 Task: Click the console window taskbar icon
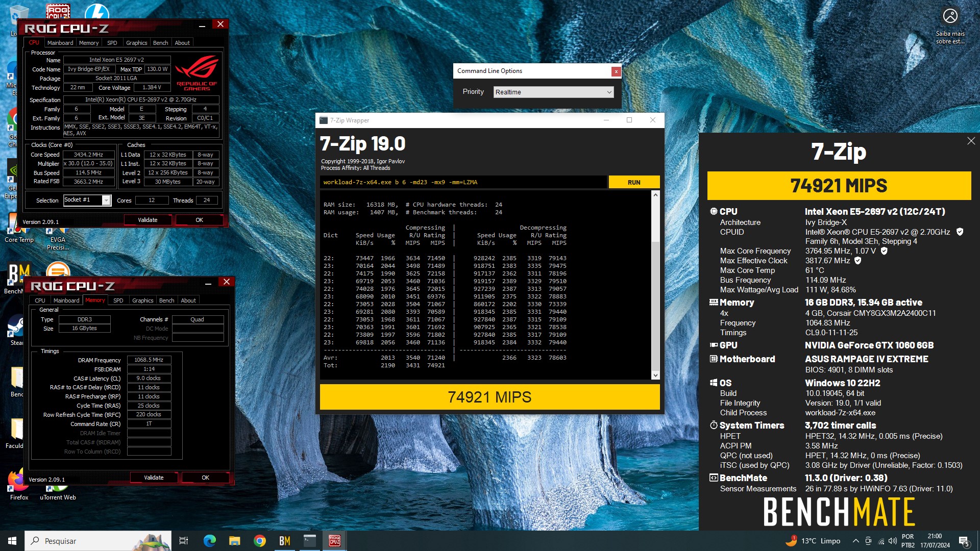[310, 541]
